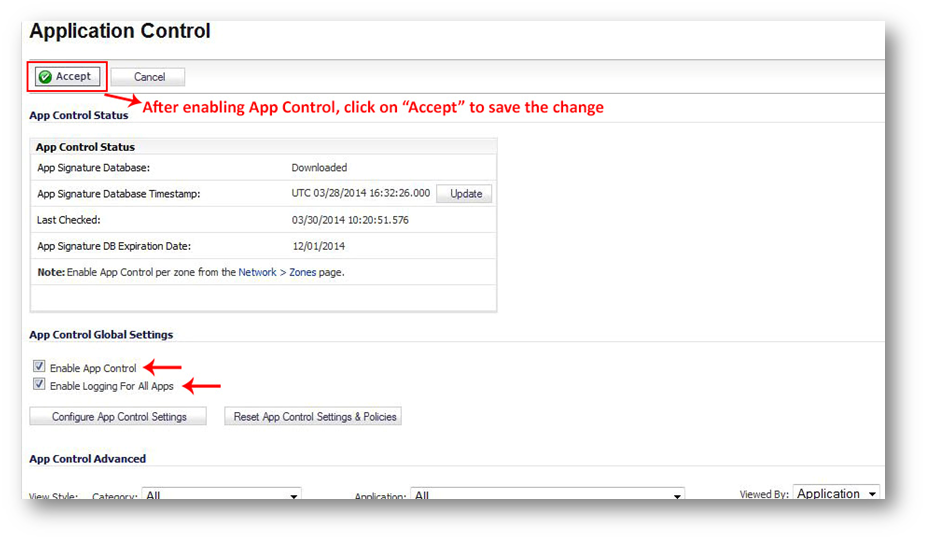Open the Network link in the note
927x541 pixels.
257,272
